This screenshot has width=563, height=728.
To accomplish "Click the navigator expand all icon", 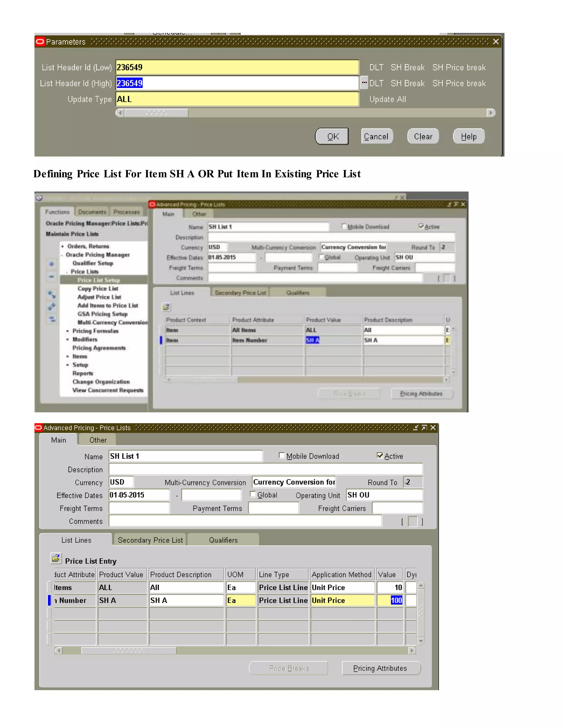I will point(51,307).
